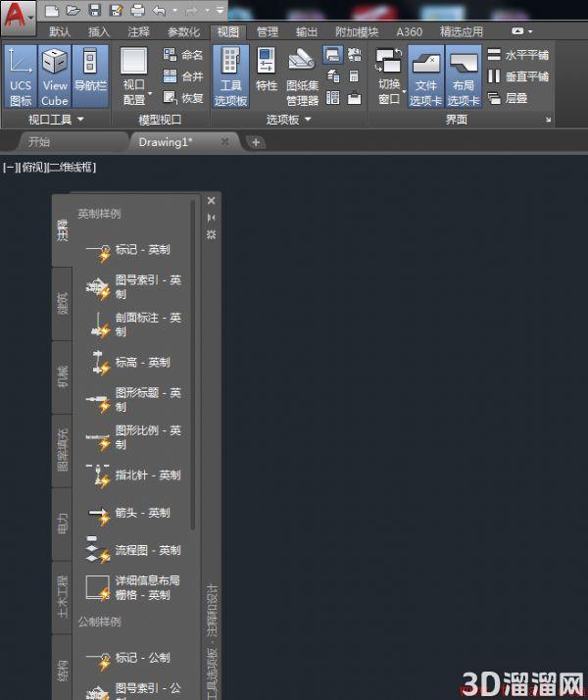Open the Redo history dropdown arrow

tap(208, 10)
